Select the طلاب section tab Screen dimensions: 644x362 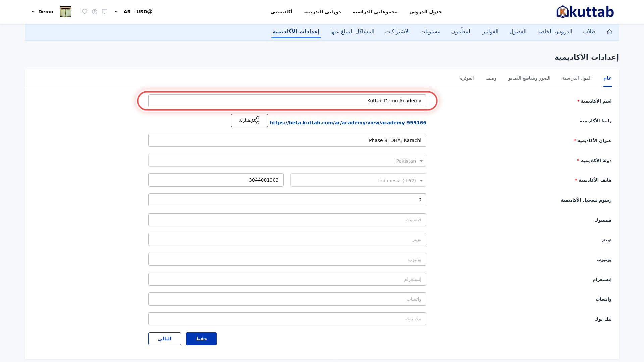point(589,32)
